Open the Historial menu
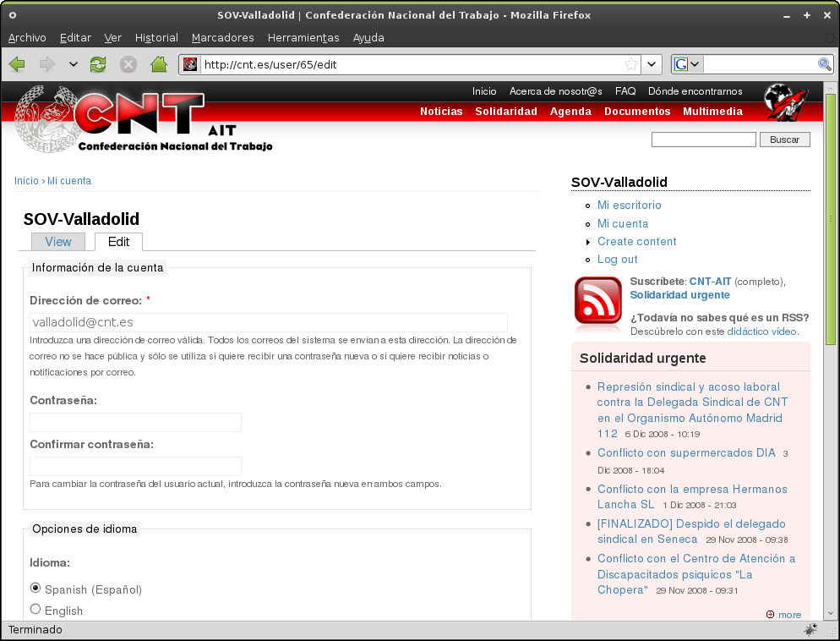 pos(156,37)
